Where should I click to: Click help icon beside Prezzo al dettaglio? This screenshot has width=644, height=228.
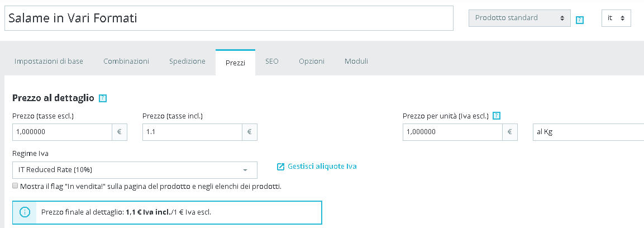(x=103, y=98)
